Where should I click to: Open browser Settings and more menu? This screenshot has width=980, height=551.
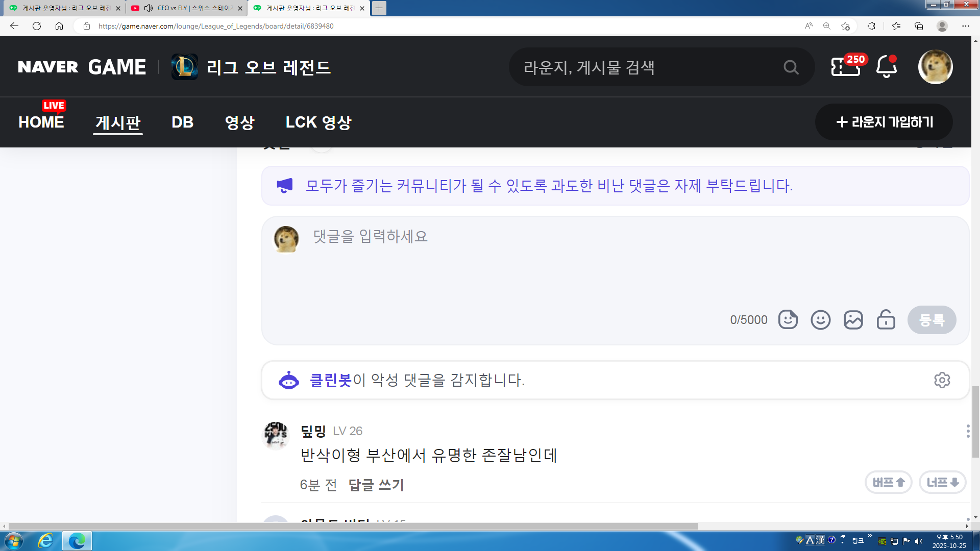coord(965,26)
